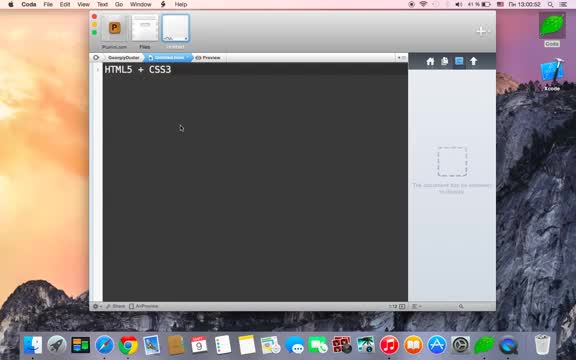Open the Preview segment in the path bar
Viewport: 576px width, 360px height.
[x=208, y=58]
